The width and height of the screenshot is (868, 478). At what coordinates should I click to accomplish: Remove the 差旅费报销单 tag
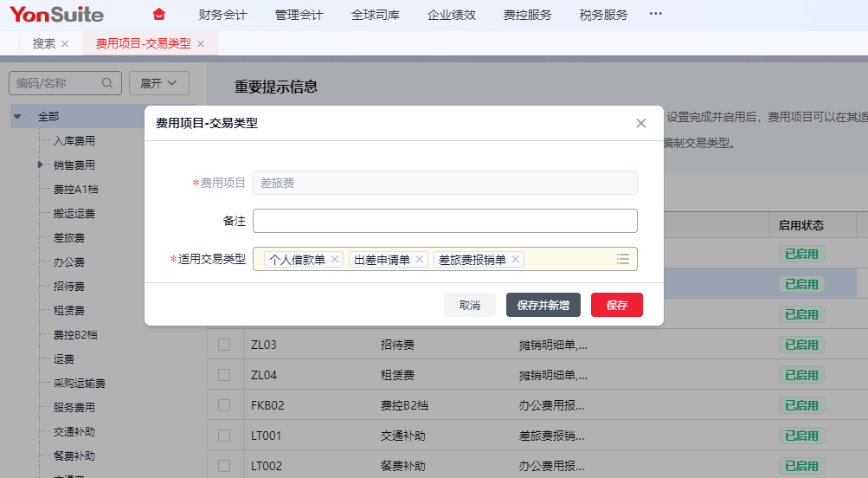point(517,259)
